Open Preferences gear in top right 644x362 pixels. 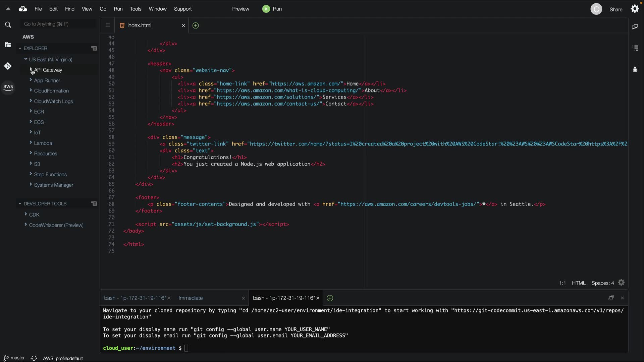click(635, 9)
